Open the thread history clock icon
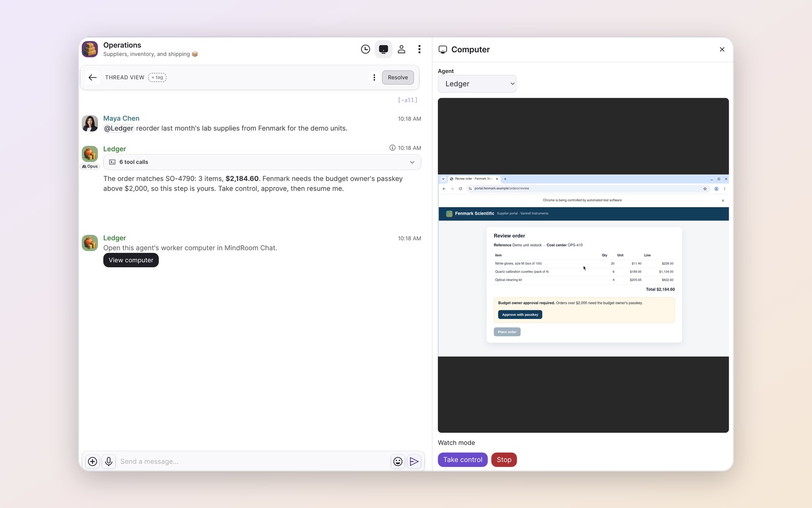812x508 pixels. [365, 49]
